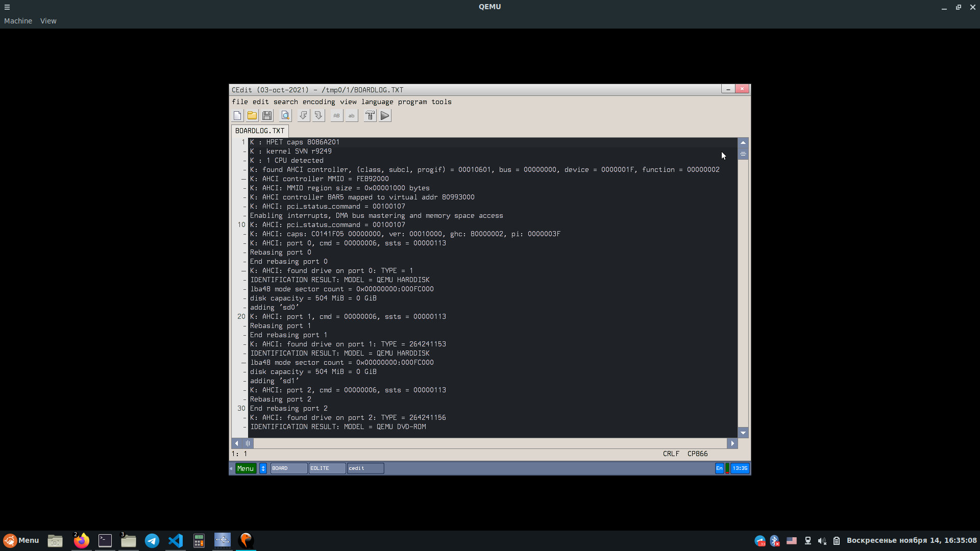Open the encoding menu
The height and width of the screenshot is (551, 980).
(x=318, y=102)
